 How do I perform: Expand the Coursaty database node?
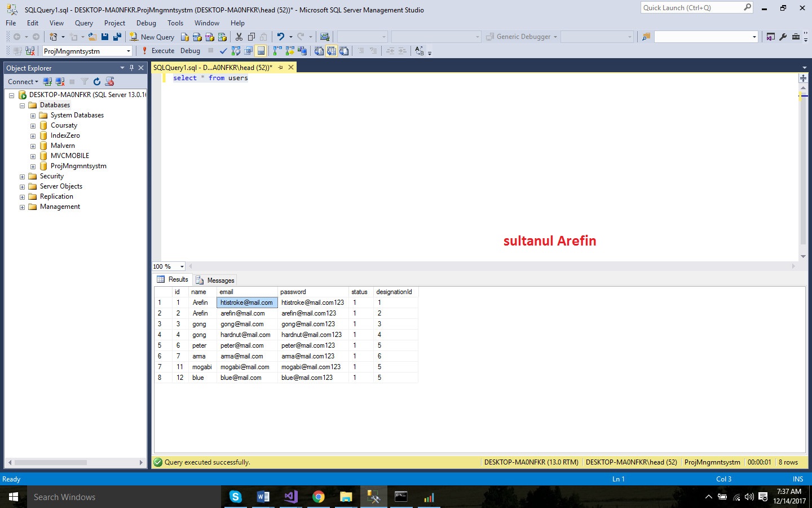coord(33,126)
